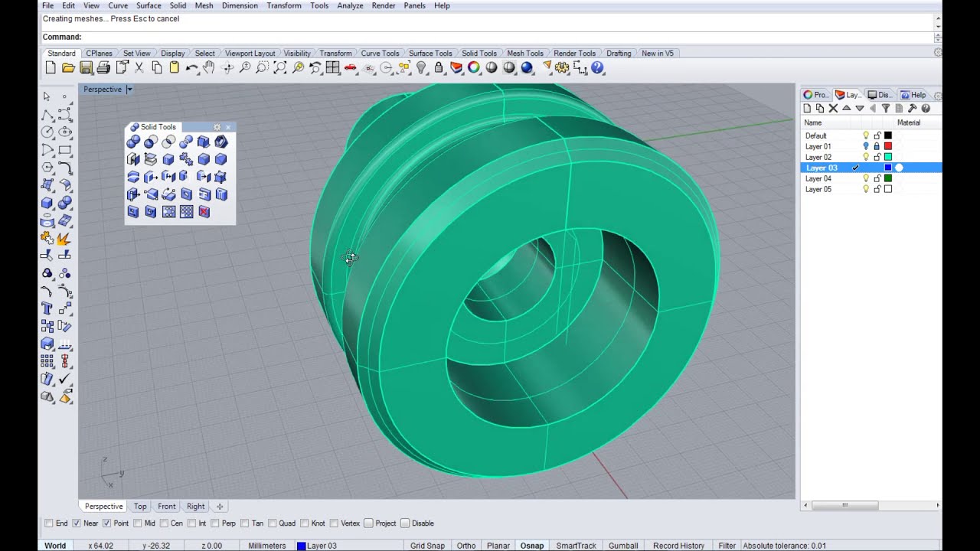
Task: Switch to the Mesh Tools toolbar tab
Action: tap(525, 54)
